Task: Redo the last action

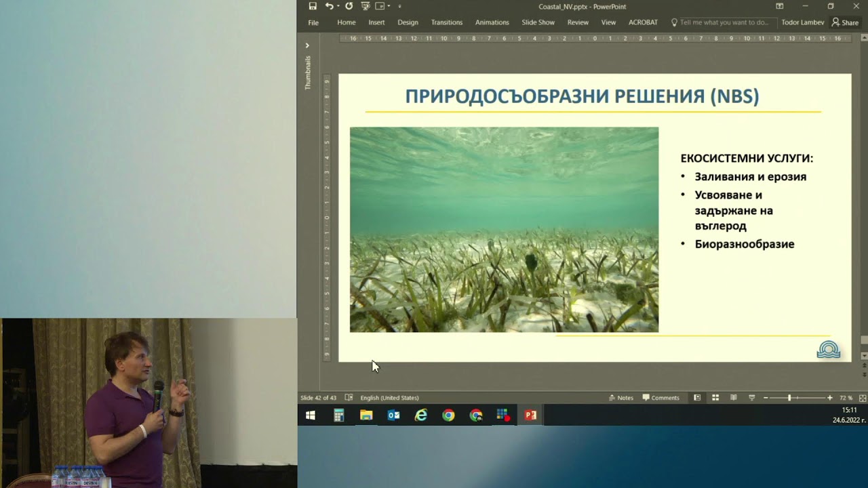Action: pyautogui.click(x=349, y=6)
